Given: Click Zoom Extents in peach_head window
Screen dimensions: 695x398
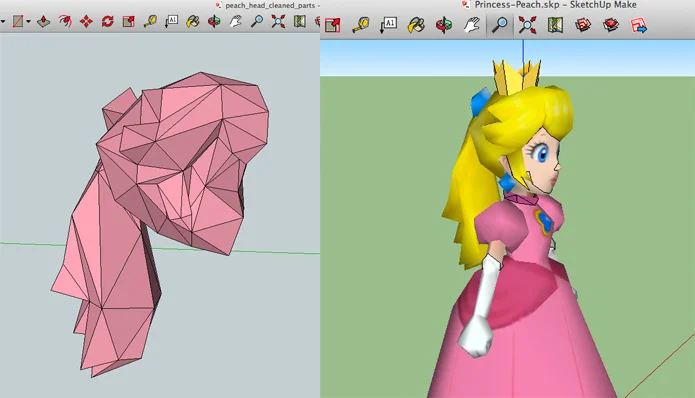Looking at the screenshot, I should 278,21.
